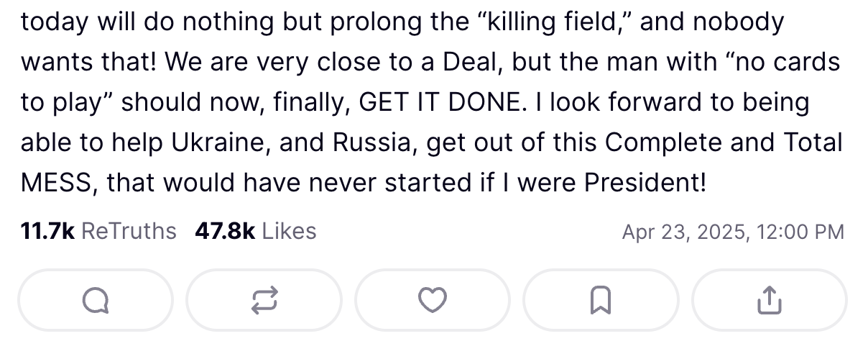Viewport: 868px width, 354px height.
Task: Click the reply speech bubble icon
Action: 96,300
